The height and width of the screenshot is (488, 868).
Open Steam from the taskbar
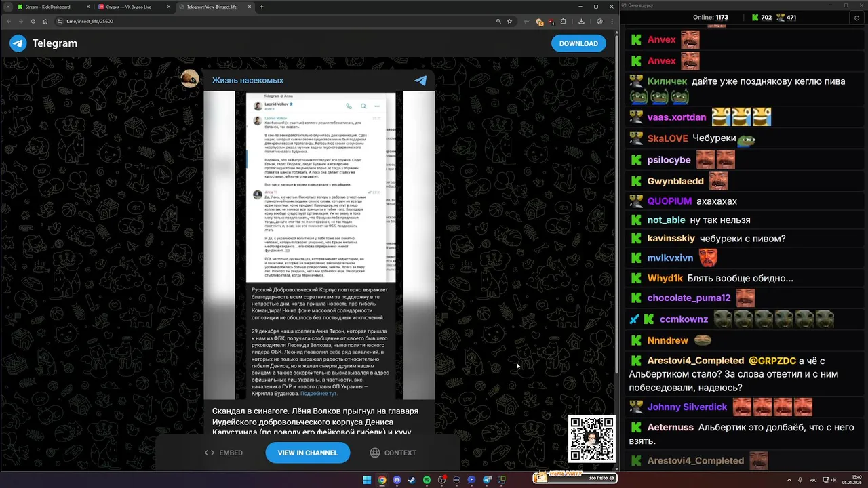click(x=412, y=480)
